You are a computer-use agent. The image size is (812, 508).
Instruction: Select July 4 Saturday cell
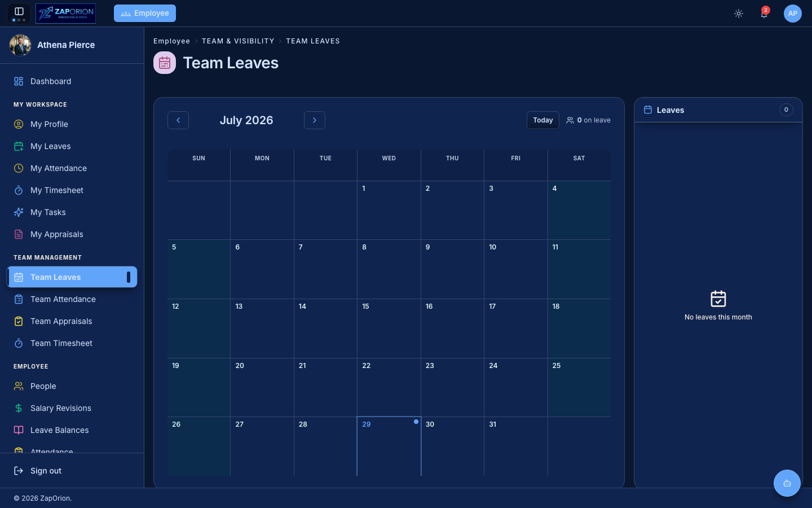(579, 211)
